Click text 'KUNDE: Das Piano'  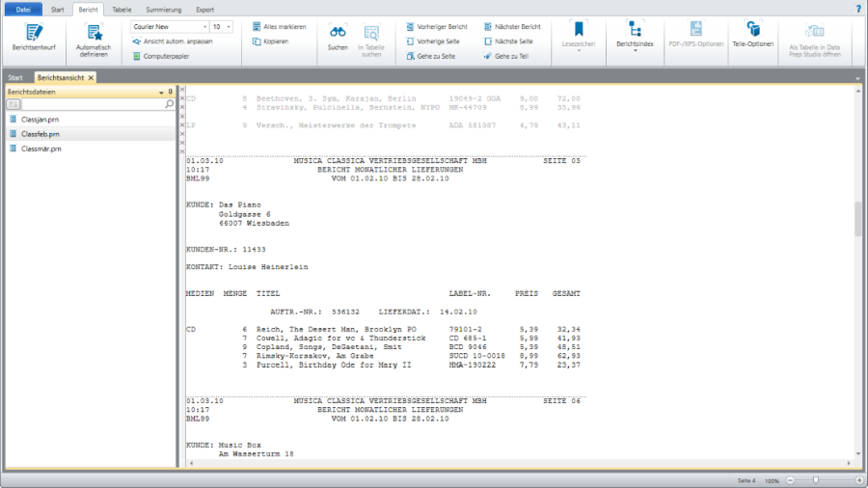coord(224,204)
